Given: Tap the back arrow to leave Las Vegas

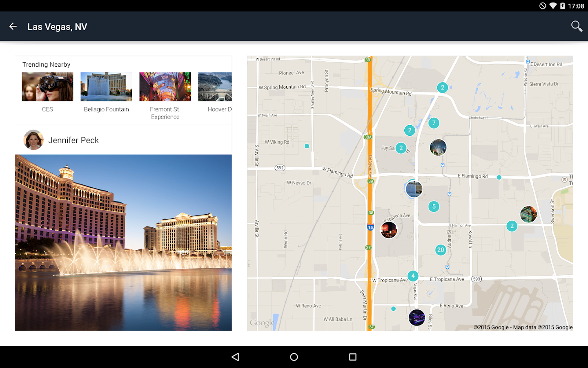Looking at the screenshot, I should (x=13, y=26).
